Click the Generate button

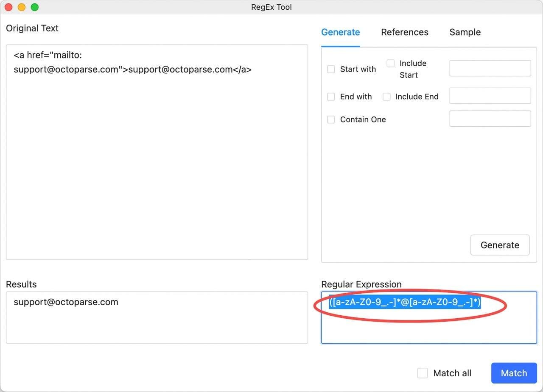(500, 245)
